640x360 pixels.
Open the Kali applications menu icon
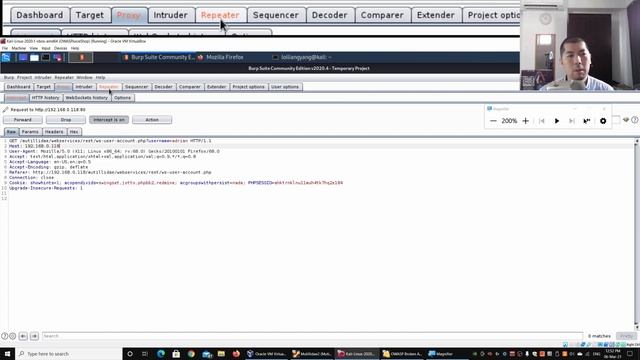(x=6, y=58)
